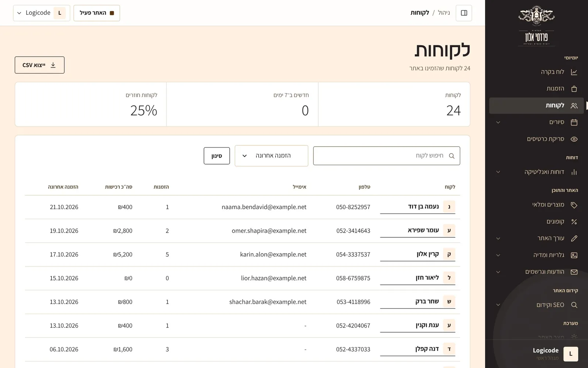Go to הזמנות menu item
Screen dimensions: 588x368
pyautogui.click(x=536, y=89)
